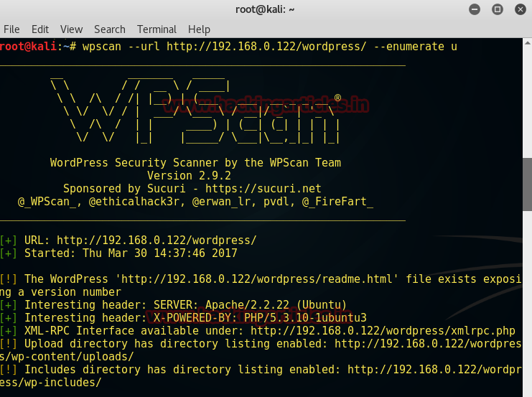Open the Edit menu
Screen dimensions: 532x397
[x=40, y=29]
